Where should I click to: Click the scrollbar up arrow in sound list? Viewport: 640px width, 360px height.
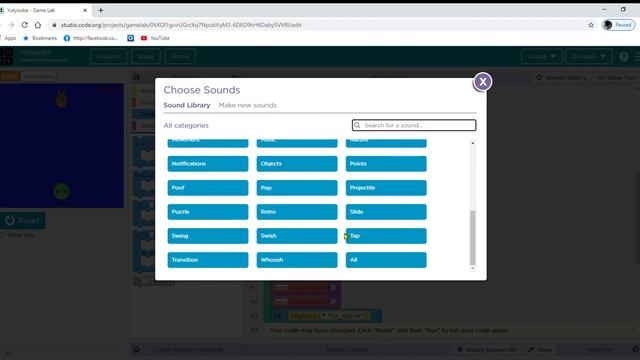tap(473, 143)
